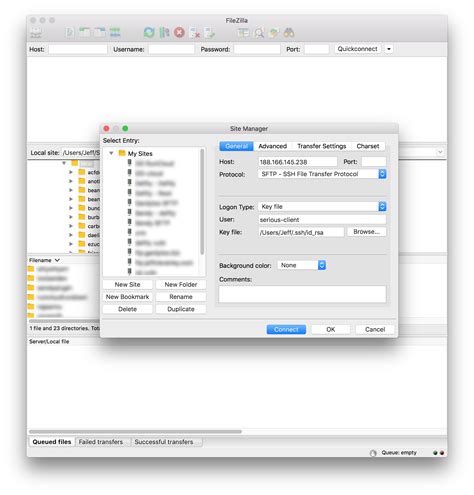Switch to the General tab

pyautogui.click(x=236, y=146)
